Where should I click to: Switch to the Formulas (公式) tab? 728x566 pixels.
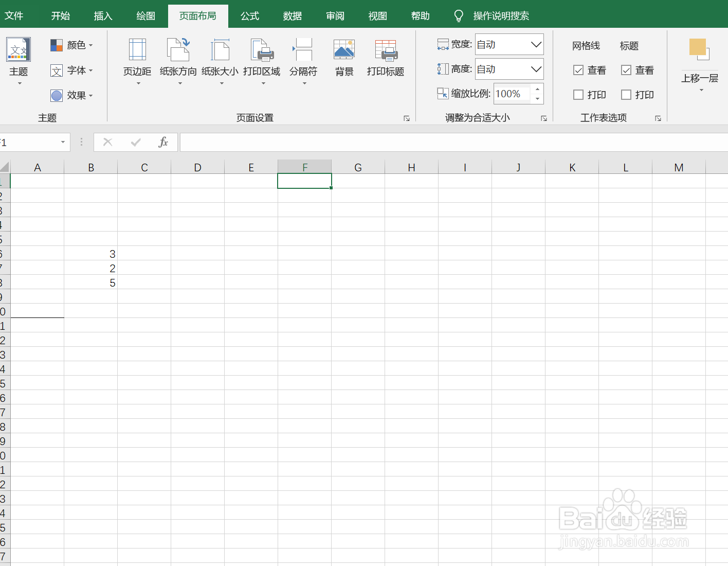pyautogui.click(x=250, y=16)
